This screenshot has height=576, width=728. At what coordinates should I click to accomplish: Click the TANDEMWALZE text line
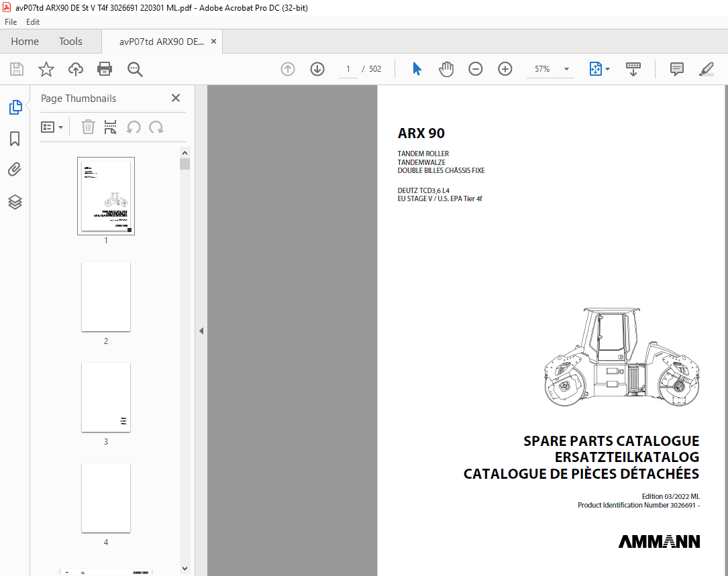(x=421, y=162)
